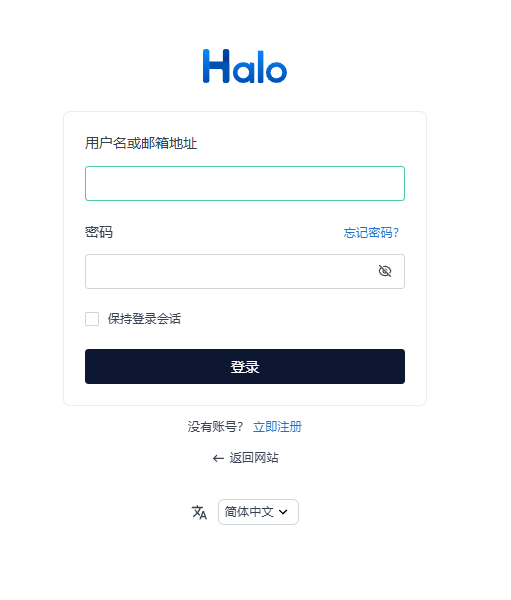
Task: Click the question mark ending 忘记密码?
Action: click(x=396, y=232)
